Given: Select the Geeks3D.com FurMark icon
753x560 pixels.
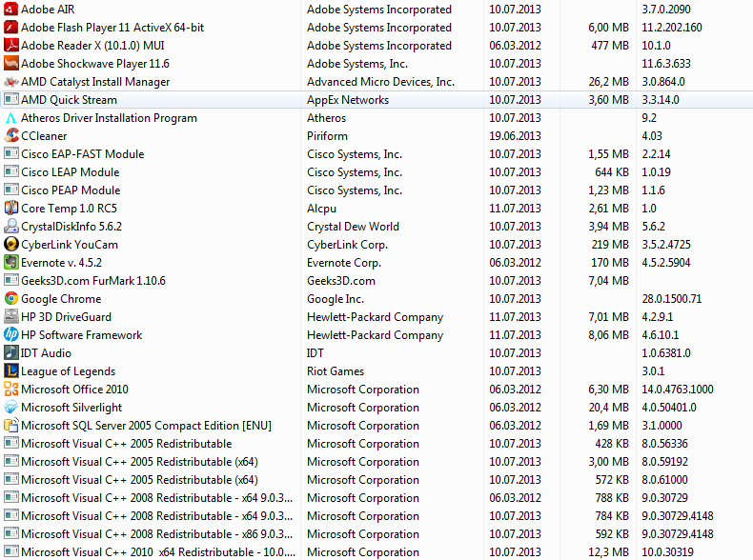Looking at the screenshot, I should click(x=11, y=281).
